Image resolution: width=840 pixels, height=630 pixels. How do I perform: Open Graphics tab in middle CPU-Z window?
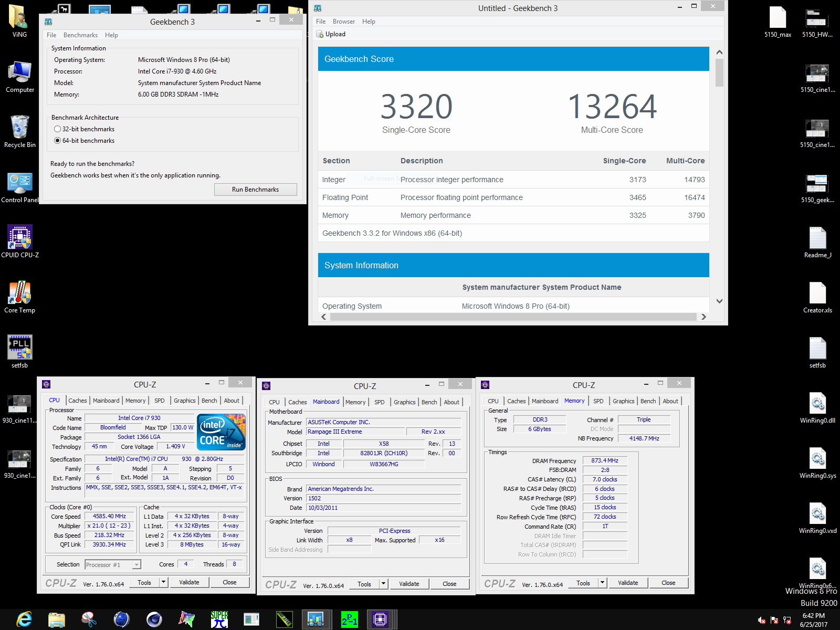[405, 402]
